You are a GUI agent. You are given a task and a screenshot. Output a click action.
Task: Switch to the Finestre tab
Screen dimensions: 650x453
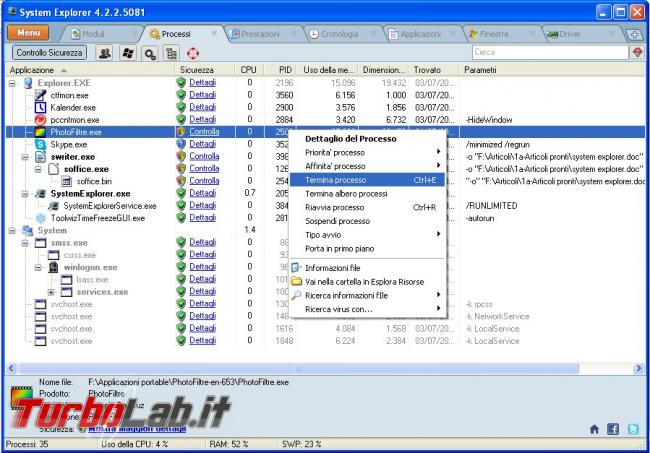point(494,34)
